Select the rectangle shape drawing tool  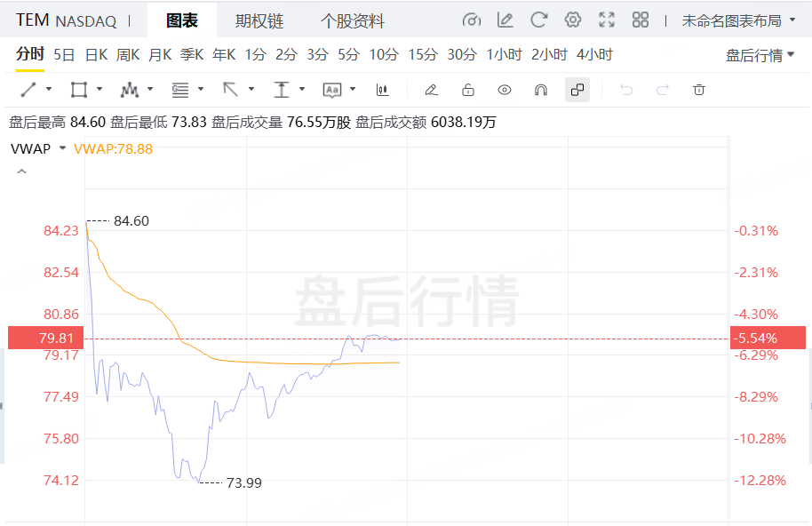pyautogui.click(x=78, y=90)
